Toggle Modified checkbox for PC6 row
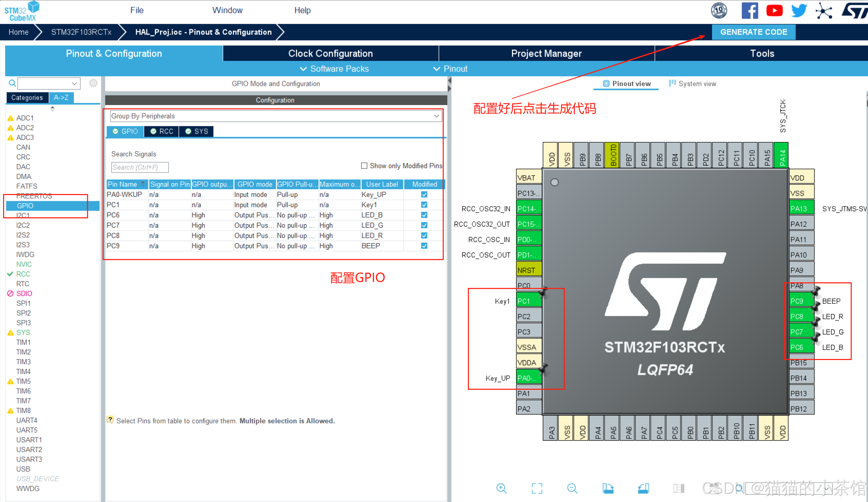The width and height of the screenshot is (868, 502). 424,215
